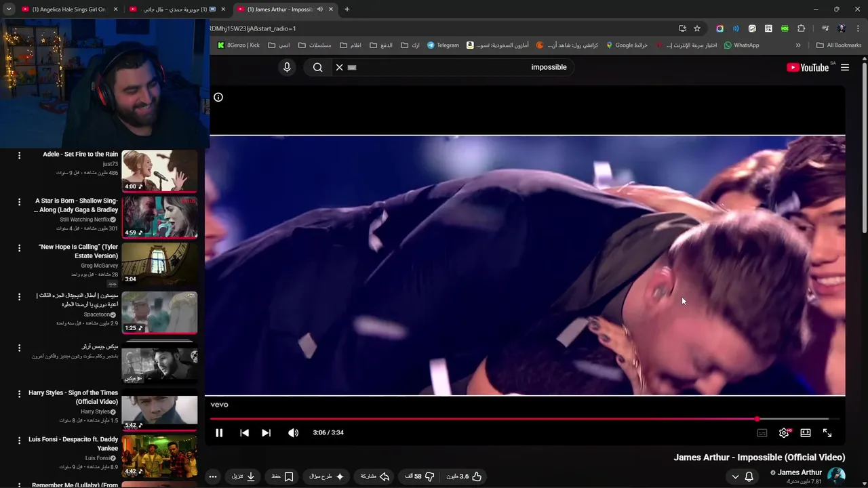Open the Telegram bookmark
This screenshot has width=868, height=488.
(x=443, y=45)
